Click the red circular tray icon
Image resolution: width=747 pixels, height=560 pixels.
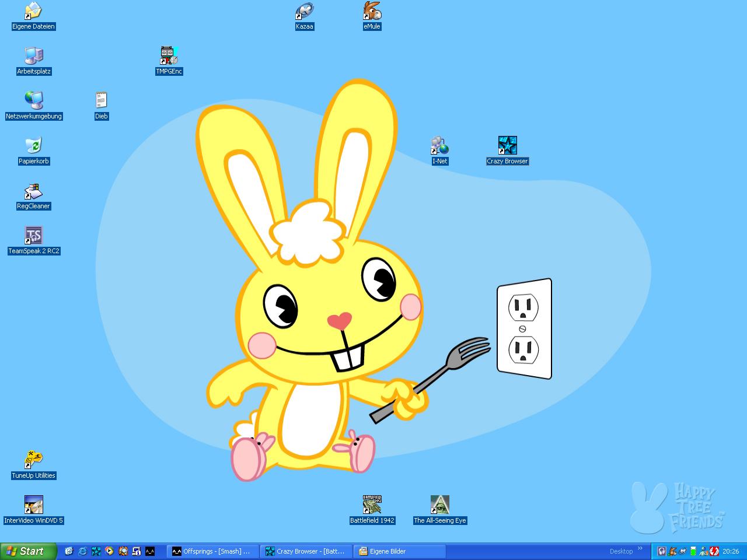click(714, 551)
